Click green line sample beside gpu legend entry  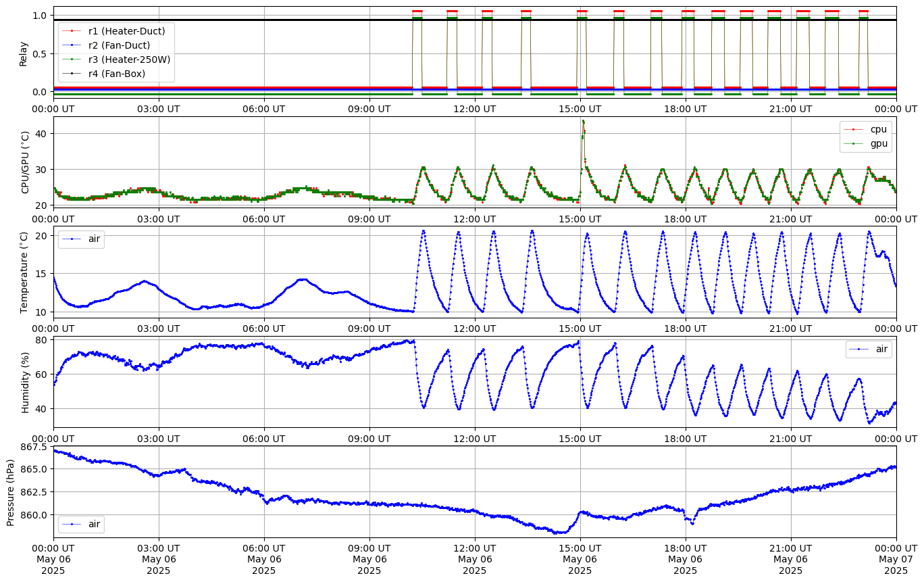tap(854, 143)
